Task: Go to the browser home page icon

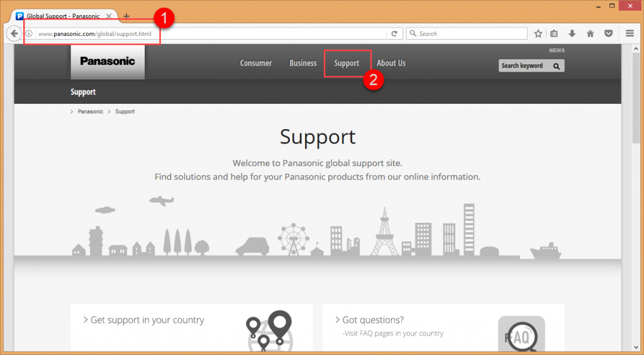Action: click(x=590, y=34)
